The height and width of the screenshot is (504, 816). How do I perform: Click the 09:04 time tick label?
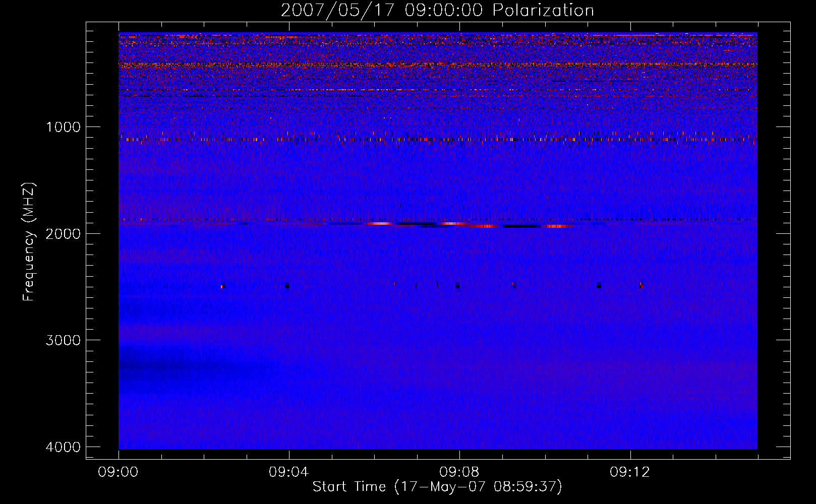tap(289, 472)
